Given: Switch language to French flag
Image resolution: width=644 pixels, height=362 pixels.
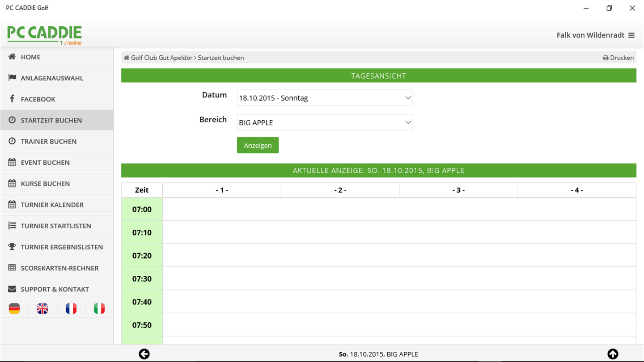Looking at the screenshot, I should click(x=71, y=308).
